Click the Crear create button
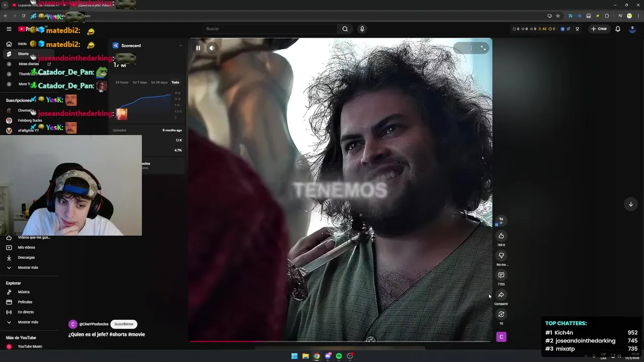The width and height of the screenshot is (644, 362). 599,29
